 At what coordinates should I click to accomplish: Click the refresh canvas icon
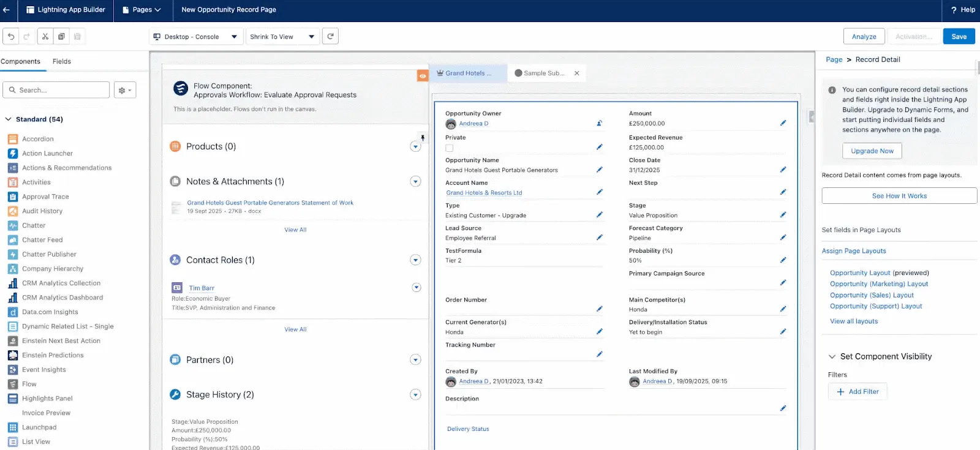coord(330,37)
